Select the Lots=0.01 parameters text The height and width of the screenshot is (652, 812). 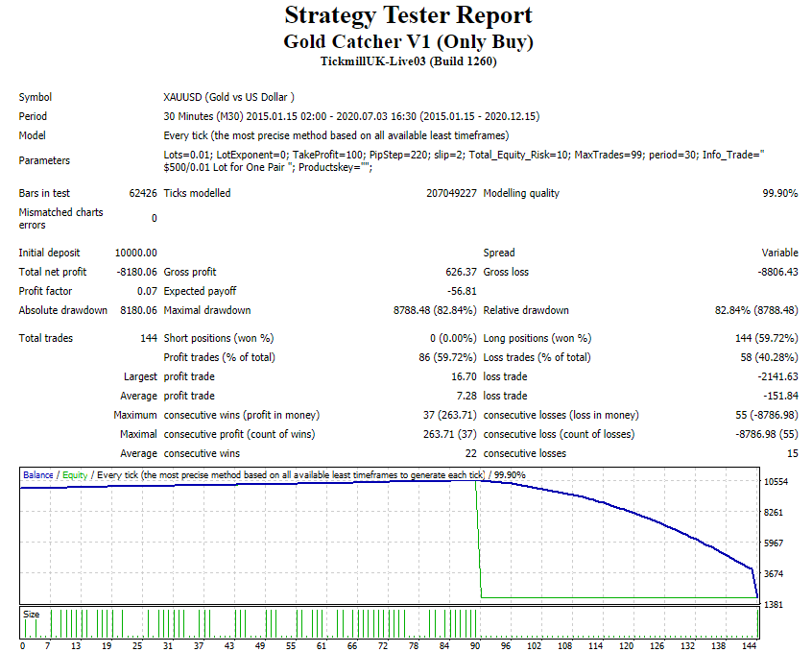click(464, 160)
